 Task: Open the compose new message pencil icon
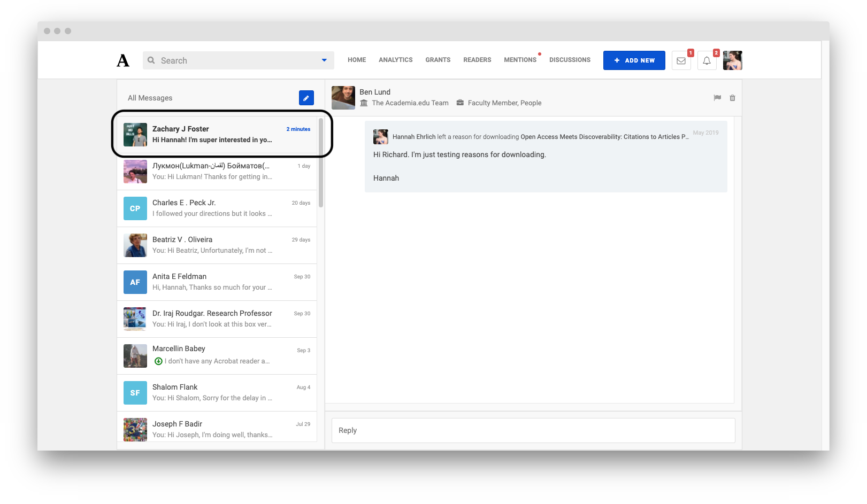click(x=306, y=98)
